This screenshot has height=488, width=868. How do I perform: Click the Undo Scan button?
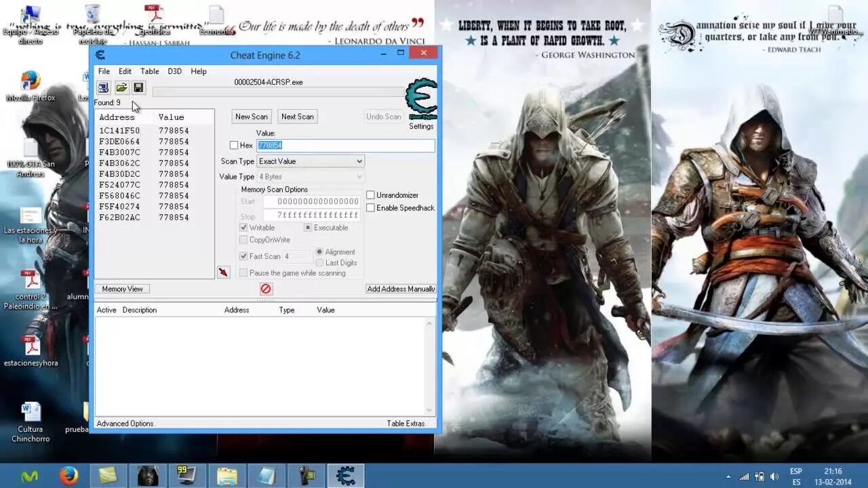point(384,117)
